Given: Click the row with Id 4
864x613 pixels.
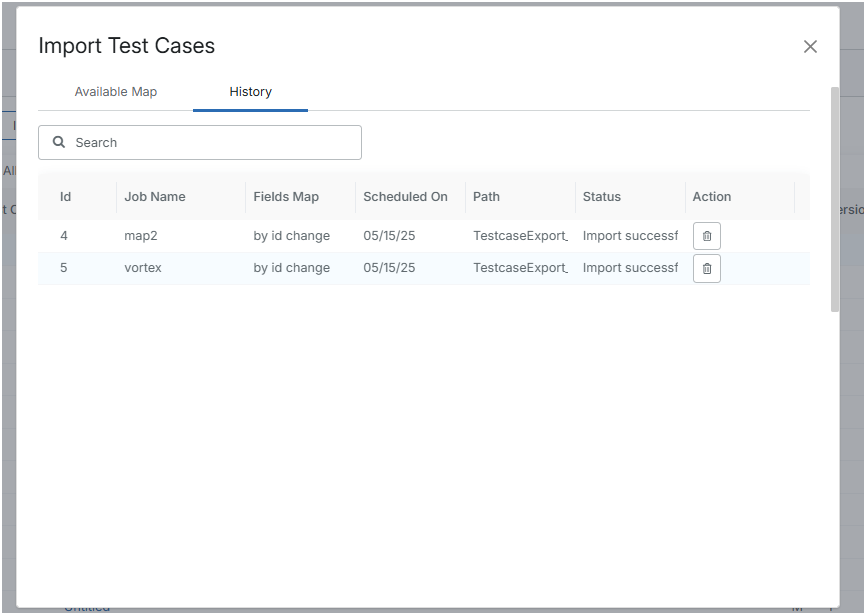Looking at the screenshot, I should [64, 236].
